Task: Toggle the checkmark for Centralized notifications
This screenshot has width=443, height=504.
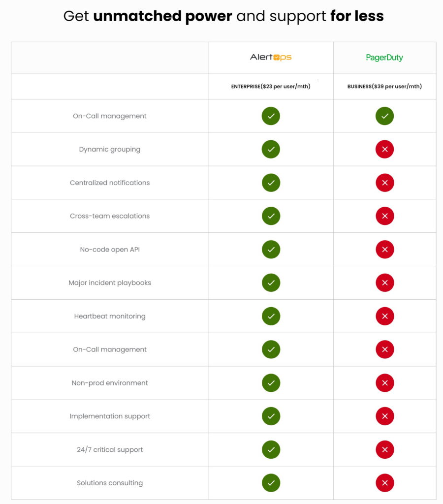Action: [271, 183]
